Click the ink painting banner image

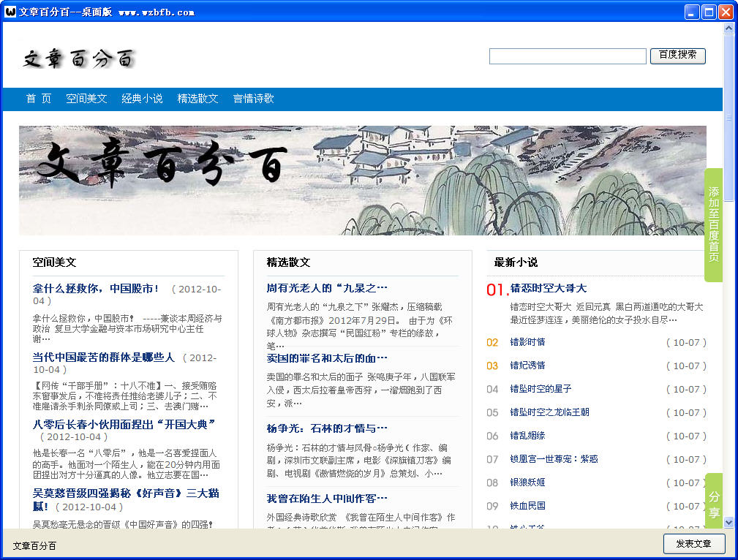tap(362, 181)
